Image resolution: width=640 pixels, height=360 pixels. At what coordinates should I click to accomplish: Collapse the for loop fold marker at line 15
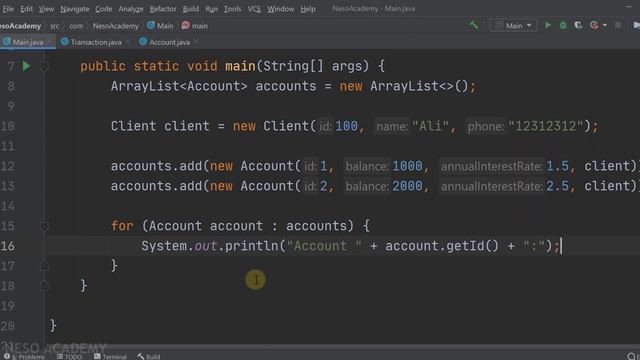tap(44, 226)
